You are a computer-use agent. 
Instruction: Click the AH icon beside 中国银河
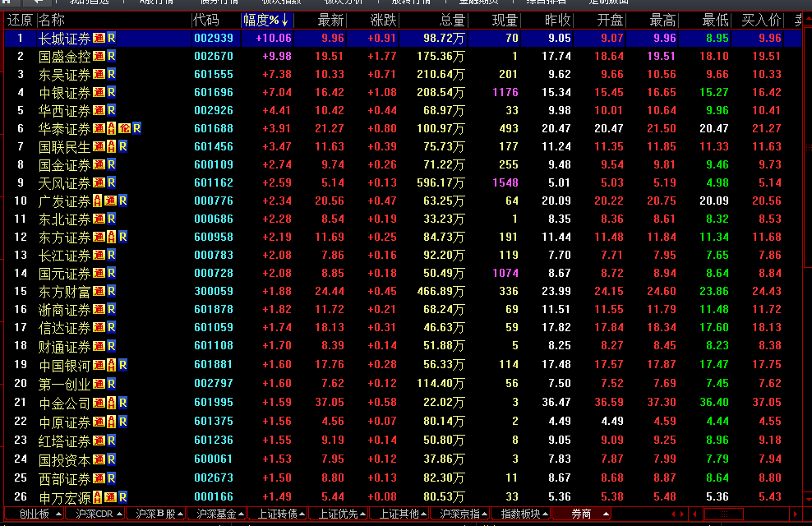pos(111,365)
